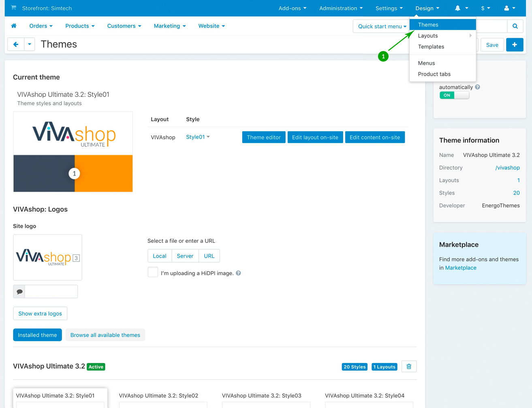532x408 pixels.
Task: Select Templates from the Design menu
Action: (431, 47)
